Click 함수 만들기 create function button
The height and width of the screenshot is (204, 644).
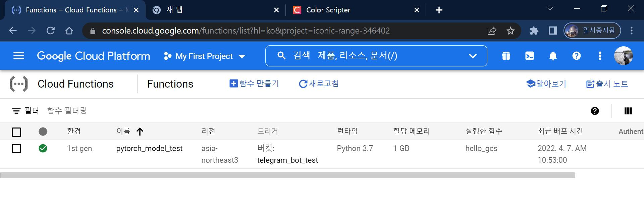[x=254, y=84]
